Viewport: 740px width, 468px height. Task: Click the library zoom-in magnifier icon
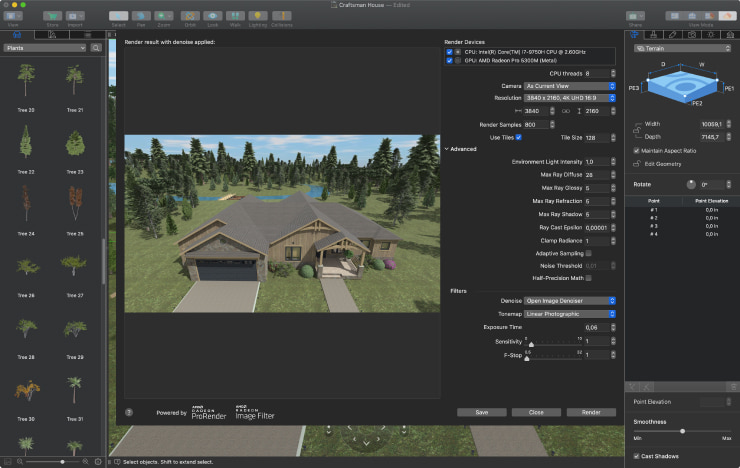[85, 462]
